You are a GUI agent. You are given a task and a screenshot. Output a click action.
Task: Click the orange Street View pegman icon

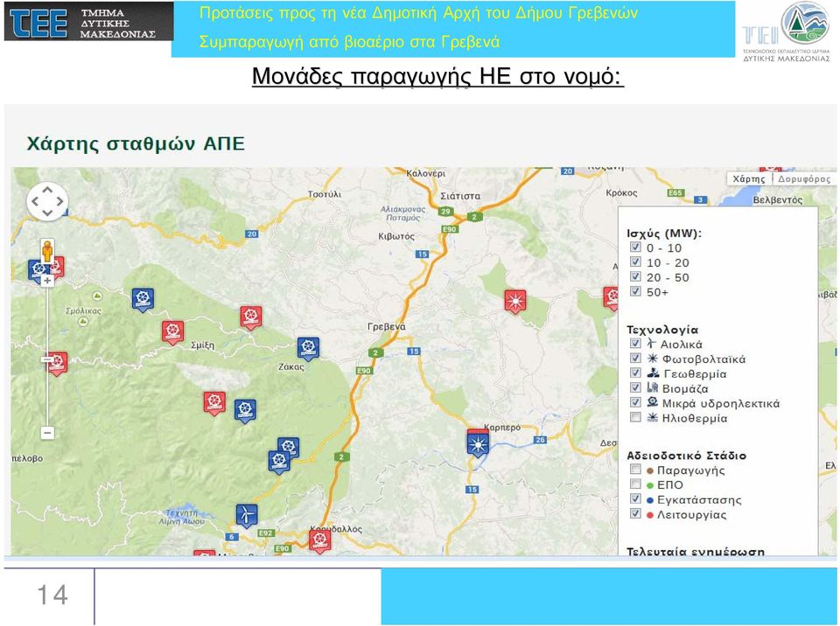47,251
